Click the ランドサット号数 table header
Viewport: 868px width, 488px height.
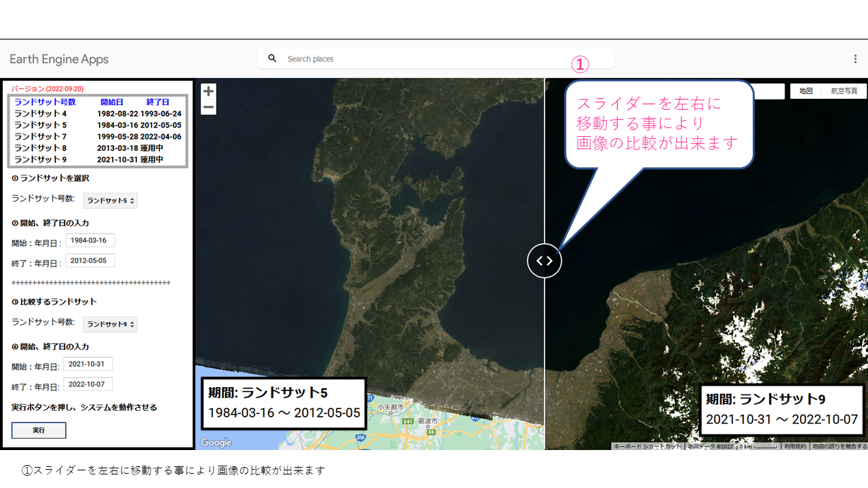click(x=45, y=102)
